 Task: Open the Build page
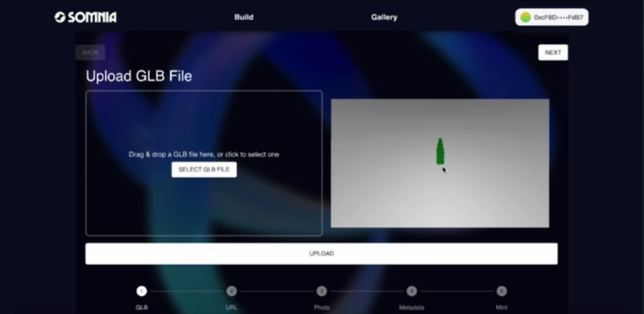click(x=243, y=17)
